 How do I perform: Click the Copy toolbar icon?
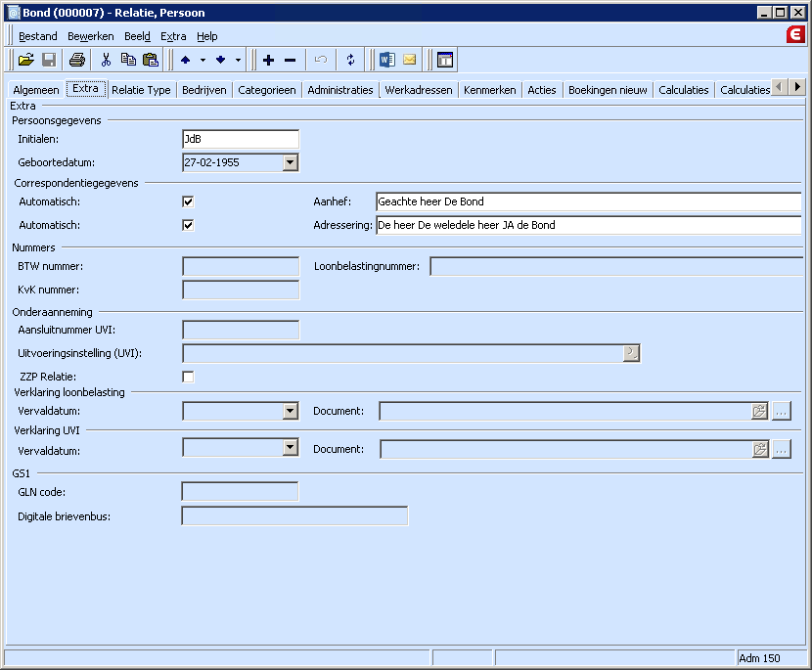128,60
